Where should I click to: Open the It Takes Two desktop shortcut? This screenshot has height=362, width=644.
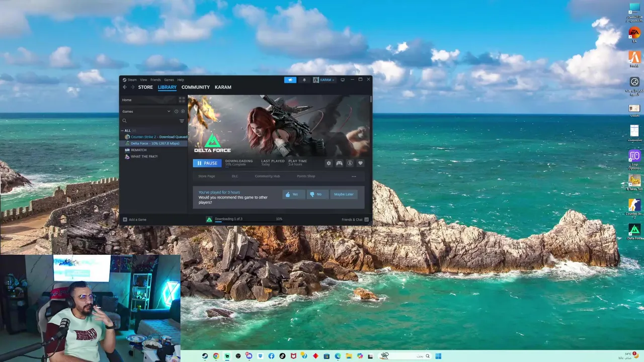coord(634,183)
